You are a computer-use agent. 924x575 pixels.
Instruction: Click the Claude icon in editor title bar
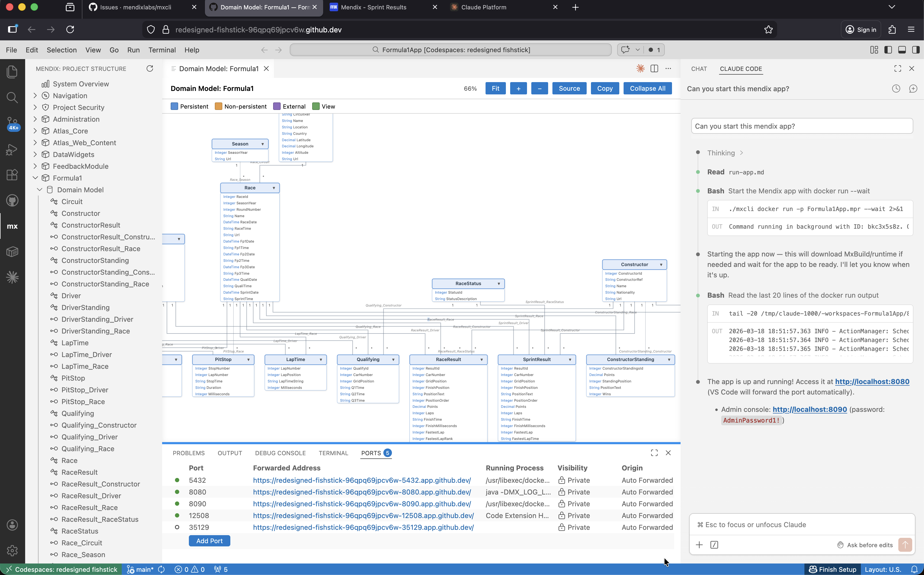[640, 68]
